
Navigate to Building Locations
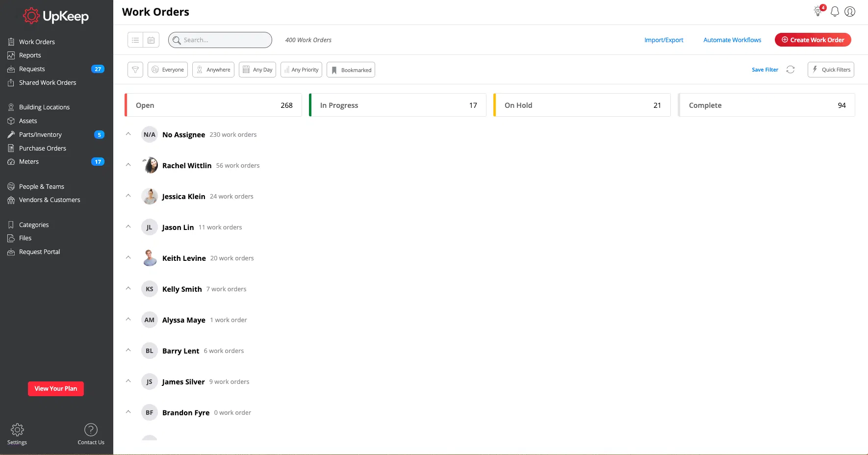click(39, 107)
